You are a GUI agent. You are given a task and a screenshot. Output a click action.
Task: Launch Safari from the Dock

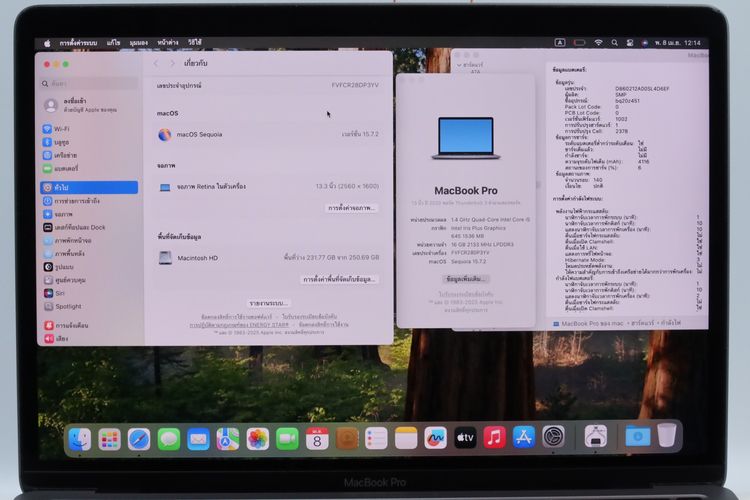pos(139,439)
